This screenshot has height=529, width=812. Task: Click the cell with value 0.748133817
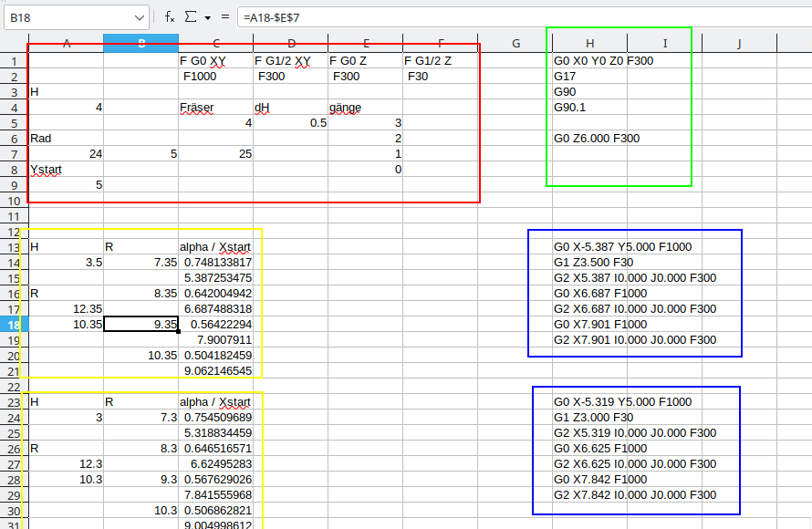pyautogui.click(x=217, y=263)
